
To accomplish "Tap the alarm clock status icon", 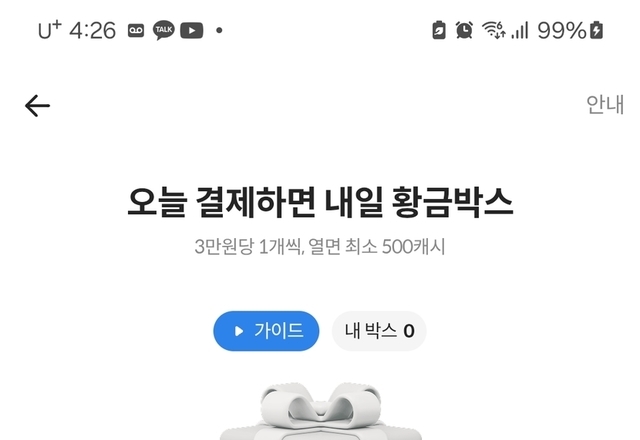I will coord(464,30).
